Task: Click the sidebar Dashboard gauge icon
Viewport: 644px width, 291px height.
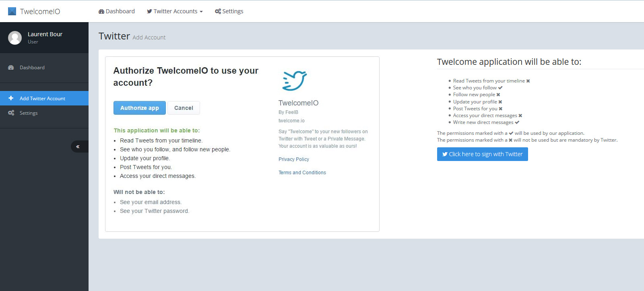Action: [11, 68]
